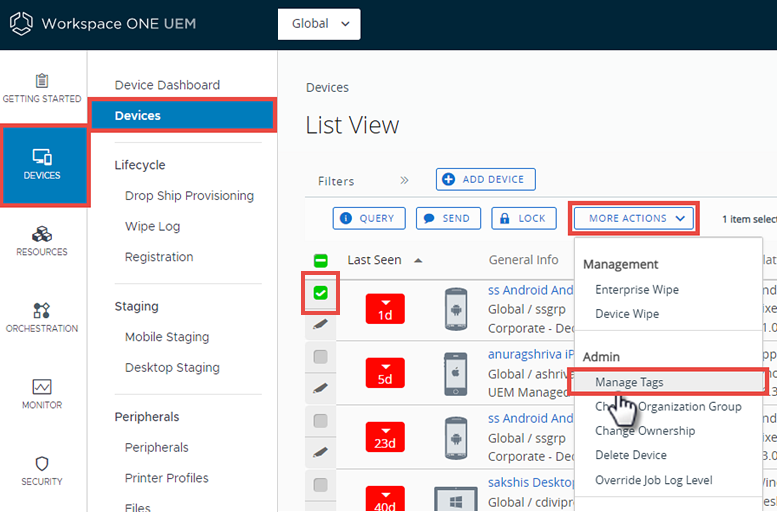Open Getting Started clipboard icon
This screenshot has width=777, height=512.
pyautogui.click(x=42, y=80)
